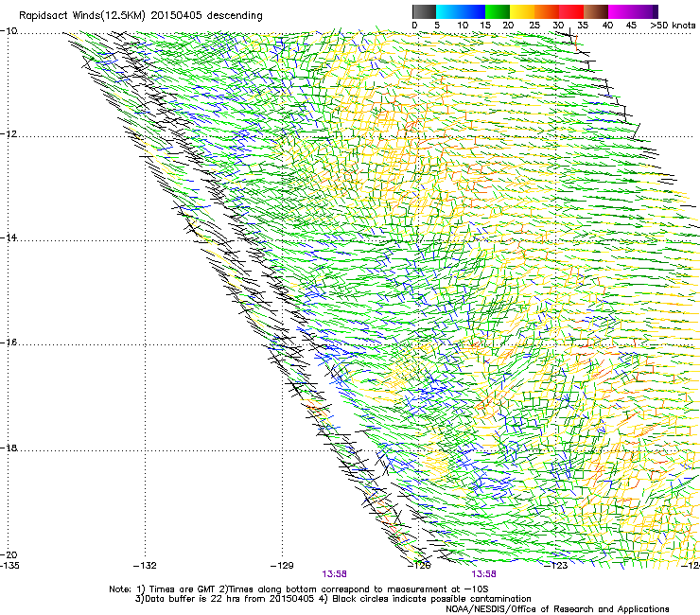Click the purple '13:58' time below -129
The width and height of the screenshot is (700, 615).
pos(334,574)
